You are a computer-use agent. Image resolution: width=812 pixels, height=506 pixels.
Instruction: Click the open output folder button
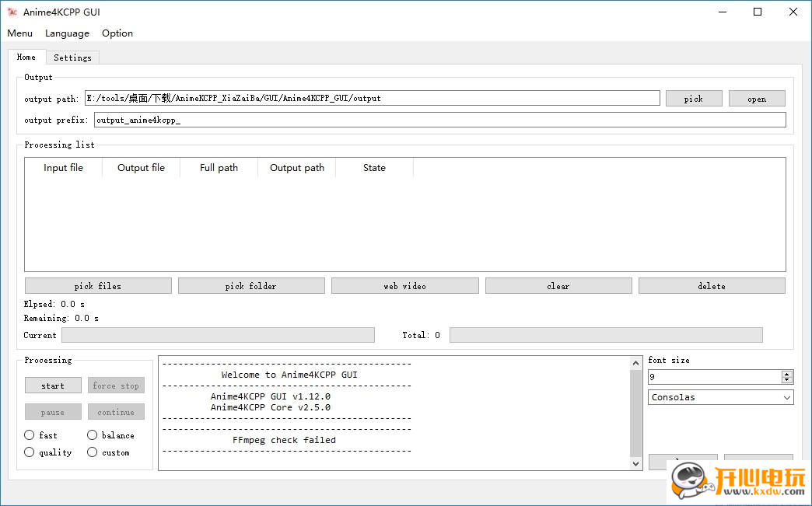(x=757, y=98)
